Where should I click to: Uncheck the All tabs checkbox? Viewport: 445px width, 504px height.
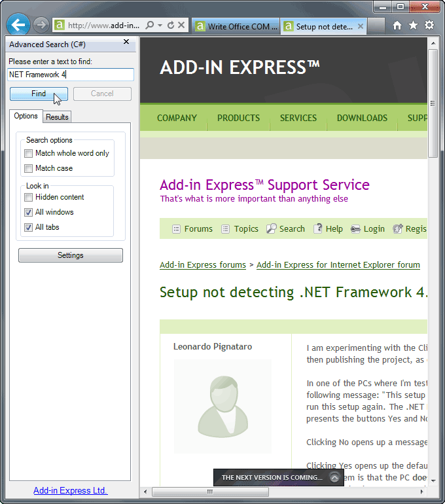(28, 227)
